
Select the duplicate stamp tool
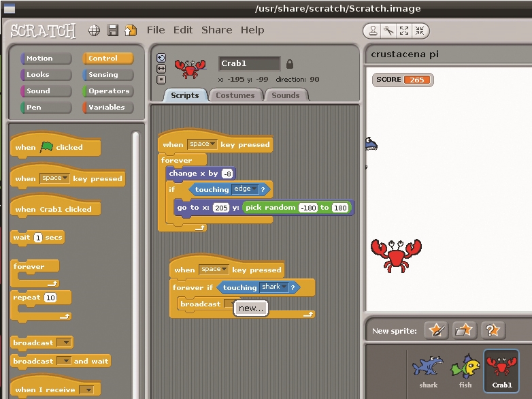[373, 31]
